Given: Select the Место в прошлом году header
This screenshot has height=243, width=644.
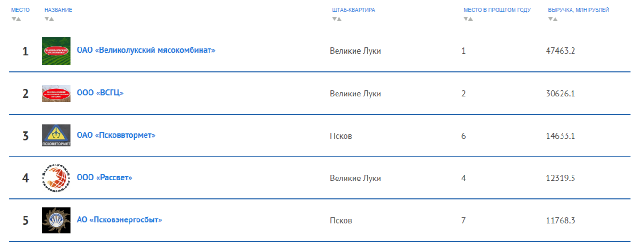Looking at the screenshot, I should pos(497,10).
